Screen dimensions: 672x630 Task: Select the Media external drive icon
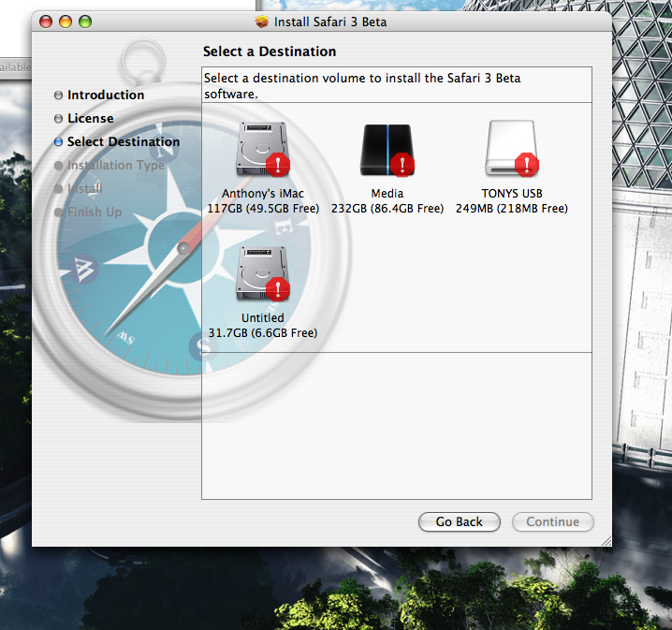pos(387,150)
